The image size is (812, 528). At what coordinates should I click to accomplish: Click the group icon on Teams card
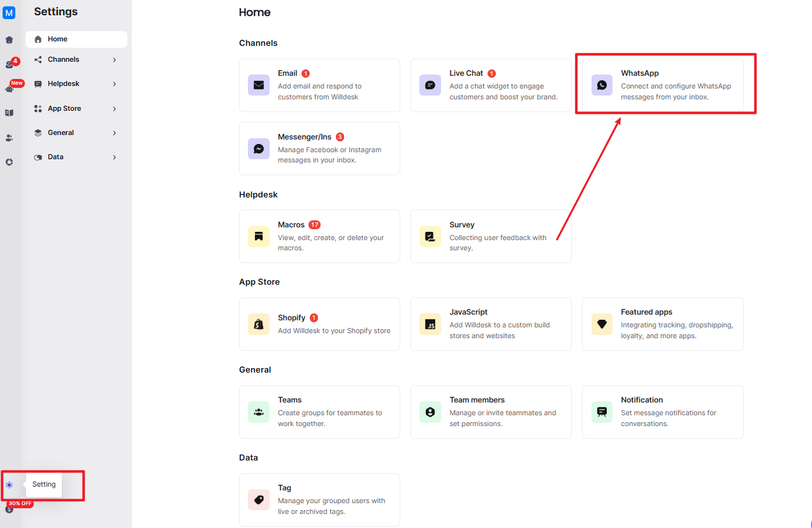click(x=259, y=412)
